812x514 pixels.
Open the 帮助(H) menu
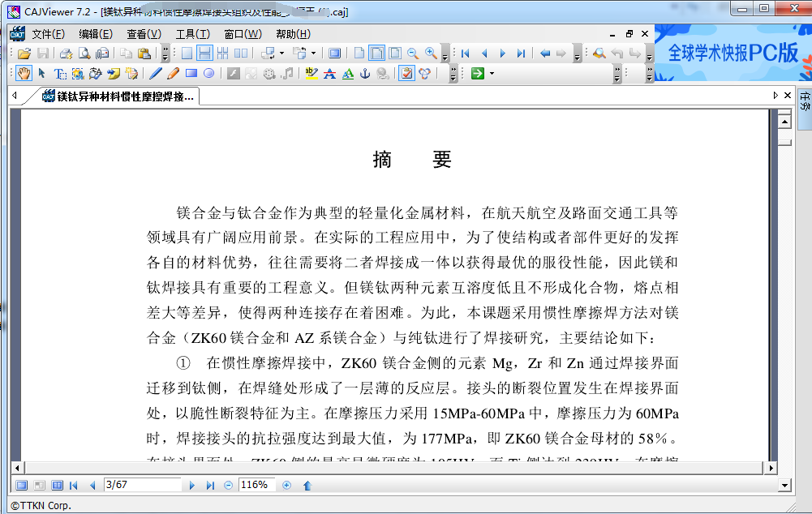click(293, 34)
